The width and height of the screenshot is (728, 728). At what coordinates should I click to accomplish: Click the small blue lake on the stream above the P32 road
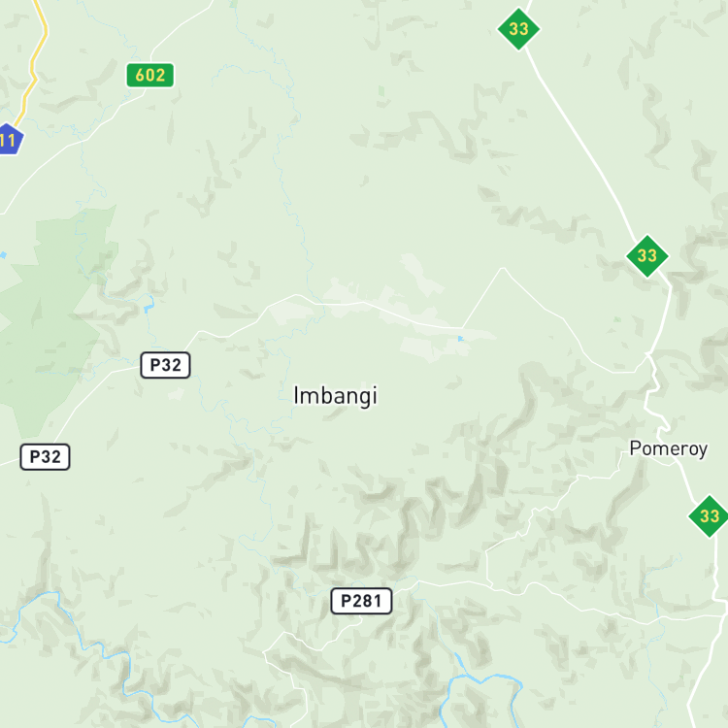coord(149,306)
